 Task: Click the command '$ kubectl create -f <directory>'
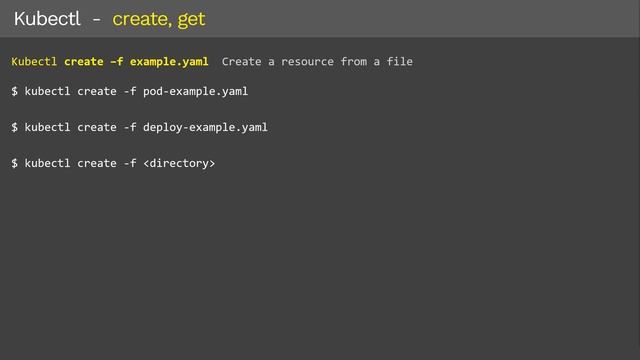tap(113, 163)
